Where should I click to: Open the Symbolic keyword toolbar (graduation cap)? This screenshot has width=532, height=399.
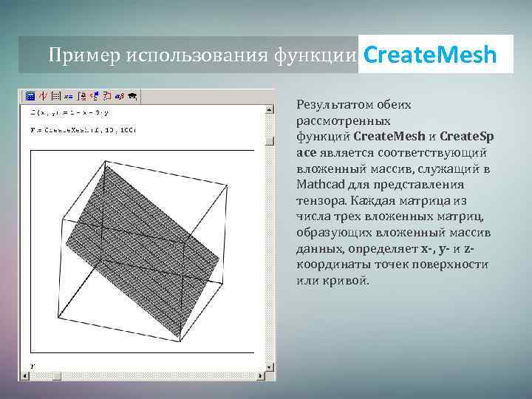tap(132, 97)
